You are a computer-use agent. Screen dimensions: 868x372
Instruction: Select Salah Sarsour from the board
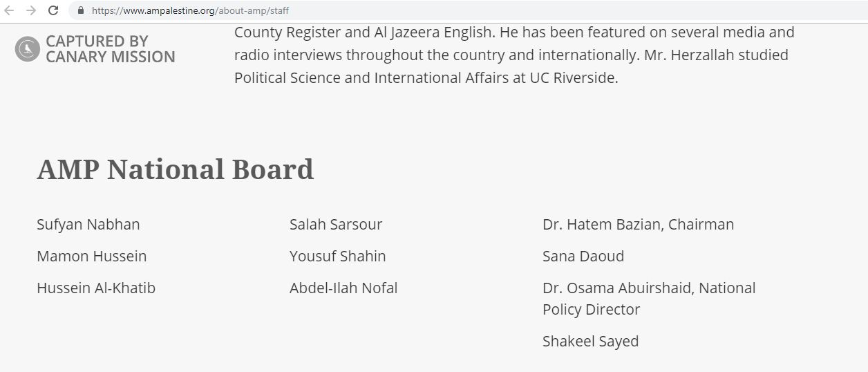(x=335, y=224)
